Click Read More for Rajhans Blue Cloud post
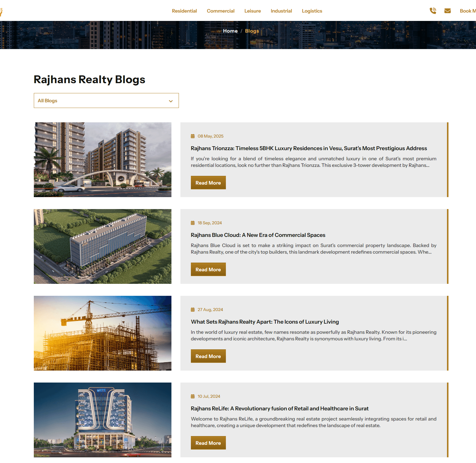This screenshot has height=463, width=476. [x=208, y=269]
